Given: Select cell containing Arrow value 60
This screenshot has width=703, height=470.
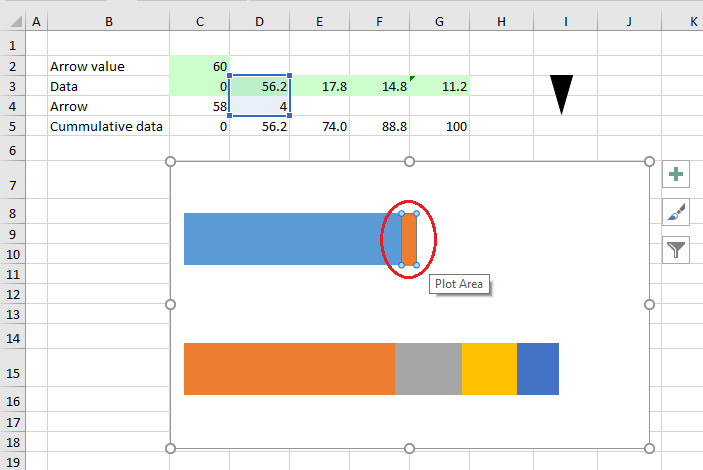Looking at the screenshot, I should pos(199,66).
